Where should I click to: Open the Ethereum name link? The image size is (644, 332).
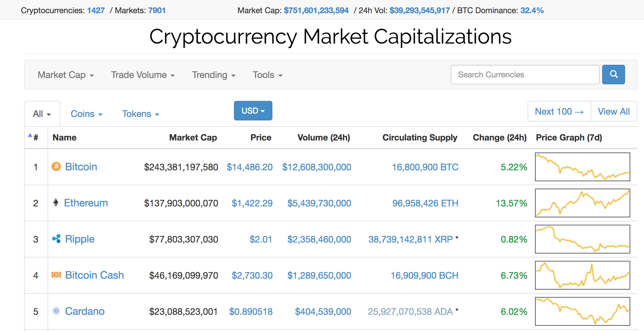[x=86, y=203]
